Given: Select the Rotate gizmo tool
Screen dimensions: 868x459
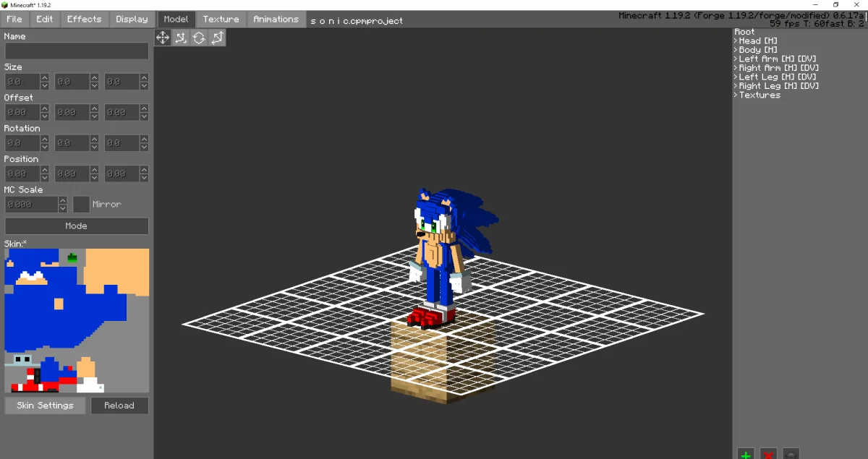Looking at the screenshot, I should (x=199, y=38).
